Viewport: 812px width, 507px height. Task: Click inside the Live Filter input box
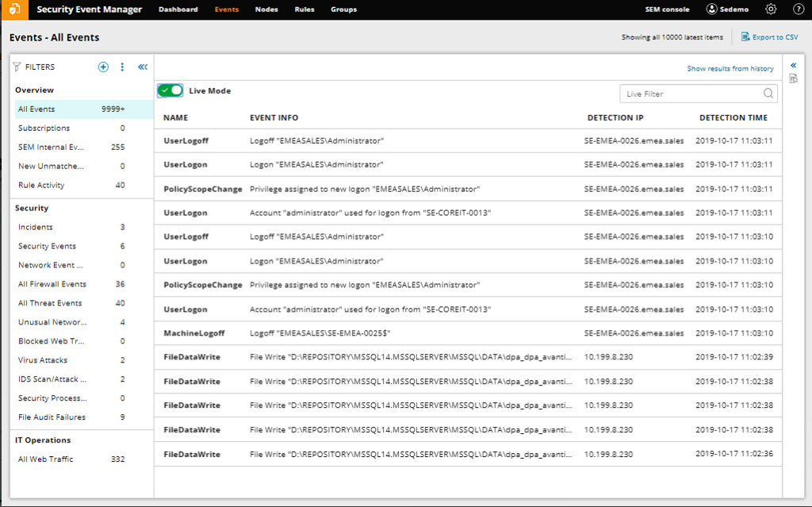tap(690, 93)
